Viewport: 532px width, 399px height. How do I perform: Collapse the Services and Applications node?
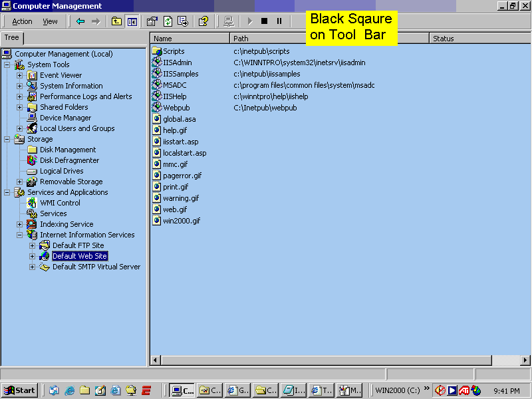[7, 192]
